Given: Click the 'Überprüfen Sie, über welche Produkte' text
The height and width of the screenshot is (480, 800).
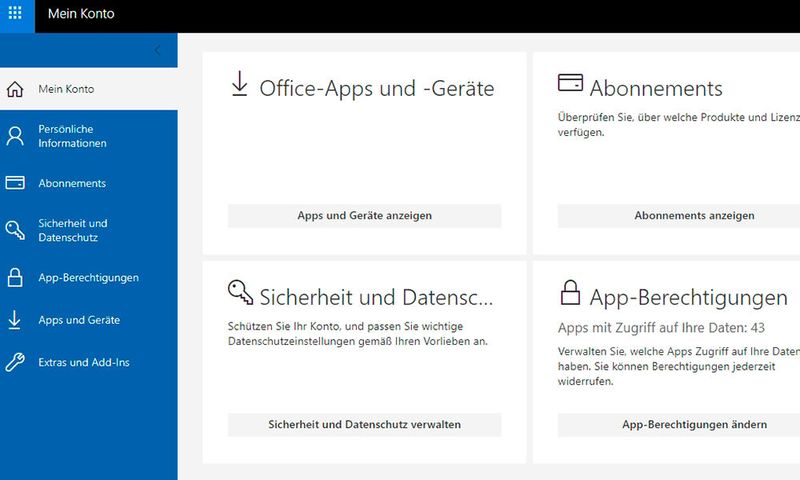Looking at the screenshot, I should point(679,124).
